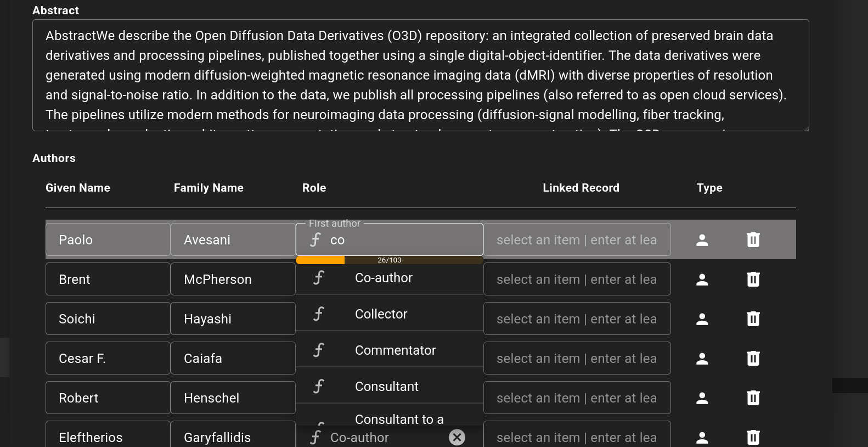Click the family name field 'Caiafa'

[233, 358]
